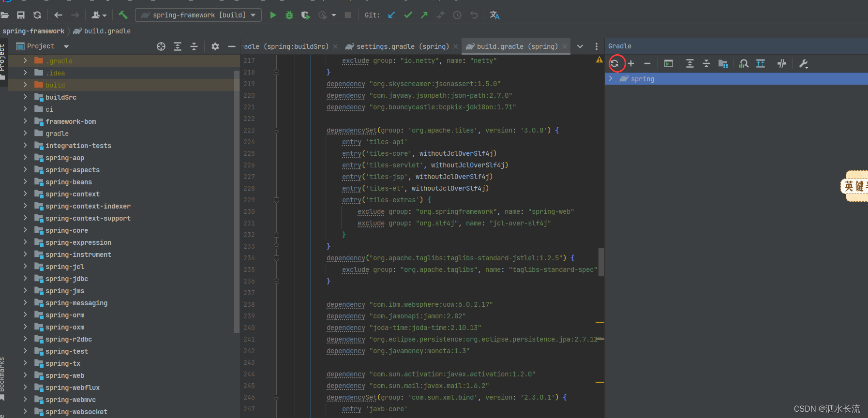Image resolution: width=868 pixels, height=418 pixels.
Task: Toggle offline mode in Gradle panel
Action: 782,63
